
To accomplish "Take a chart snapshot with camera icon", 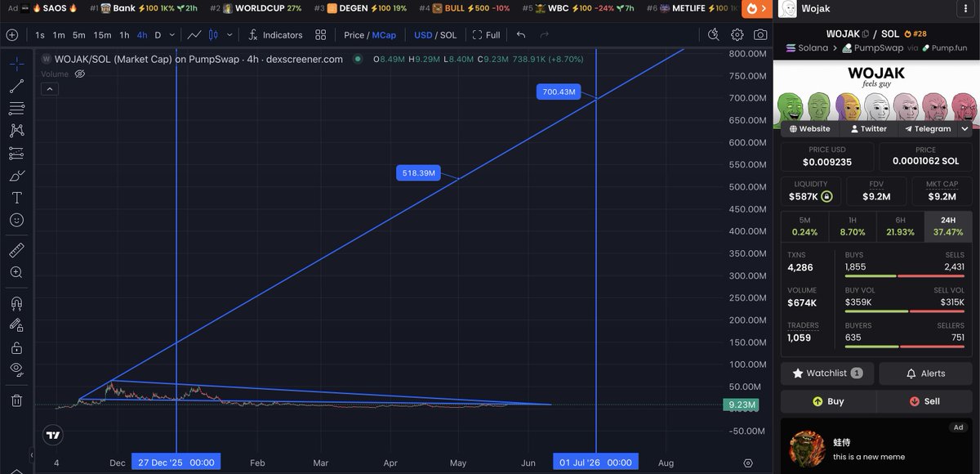I will [x=760, y=35].
